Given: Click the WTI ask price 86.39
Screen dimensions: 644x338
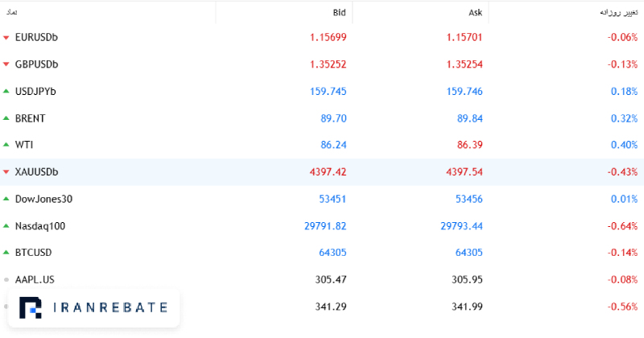Looking at the screenshot, I should (470, 145).
